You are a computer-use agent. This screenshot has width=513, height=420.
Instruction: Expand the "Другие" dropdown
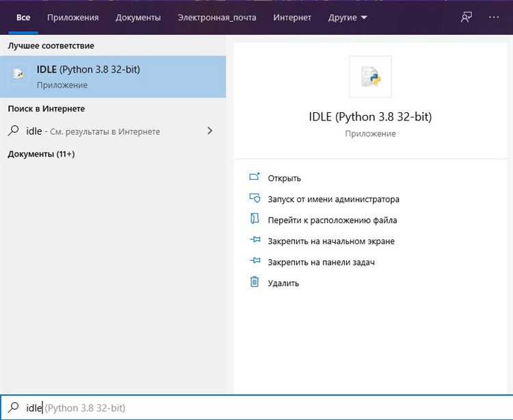coord(347,17)
